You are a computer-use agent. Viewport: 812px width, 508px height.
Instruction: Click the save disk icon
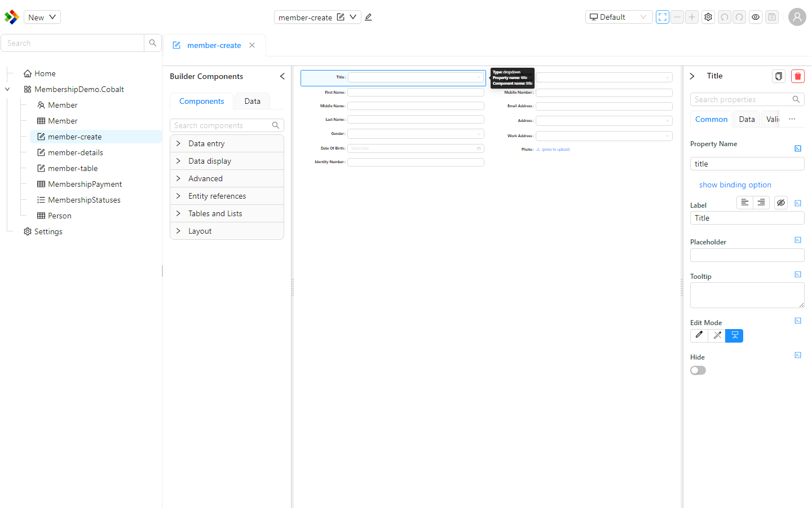pyautogui.click(x=772, y=17)
